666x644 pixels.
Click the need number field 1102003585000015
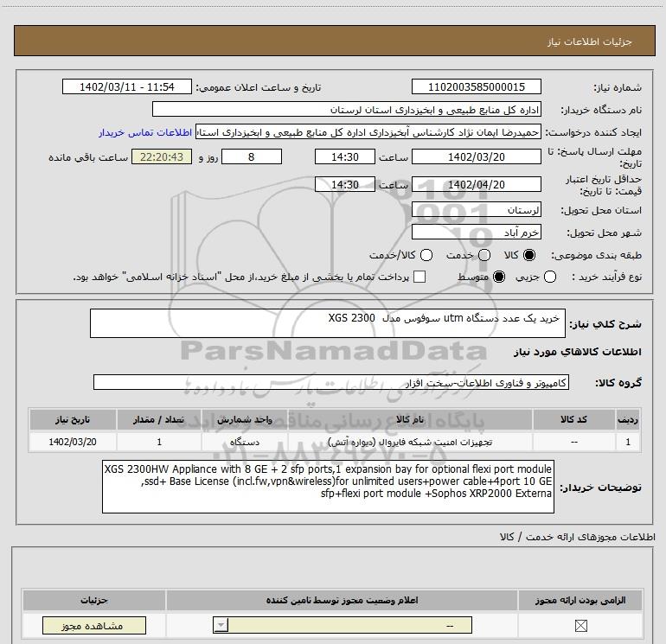coord(476,87)
